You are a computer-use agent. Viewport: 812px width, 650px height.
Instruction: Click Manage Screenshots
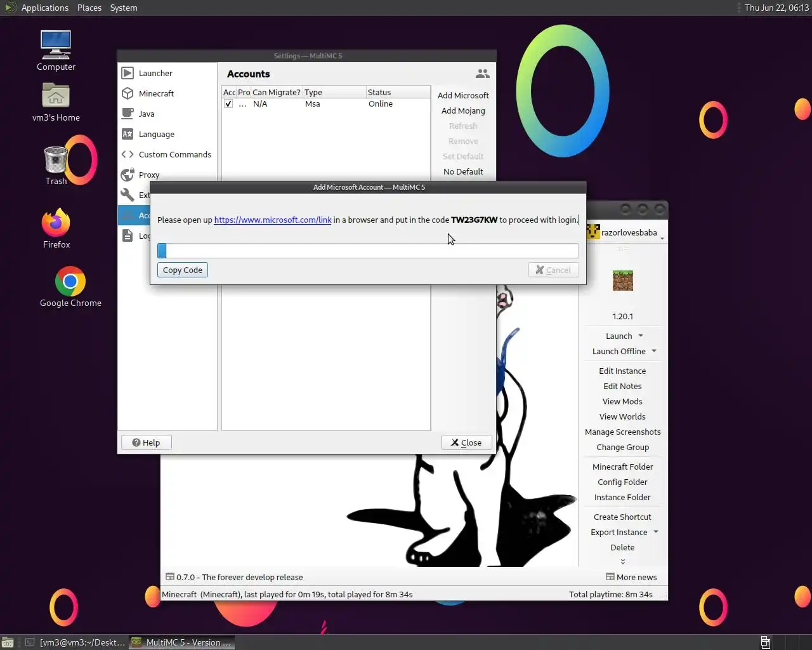tap(622, 432)
